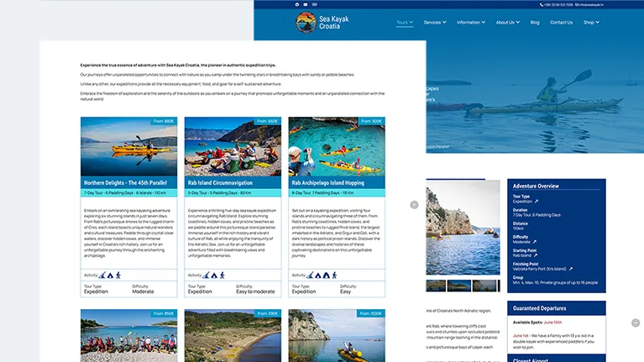Select the second gallery thumbnail under the cliff photo
The height and width of the screenshot is (362, 644).
[458, 286]
